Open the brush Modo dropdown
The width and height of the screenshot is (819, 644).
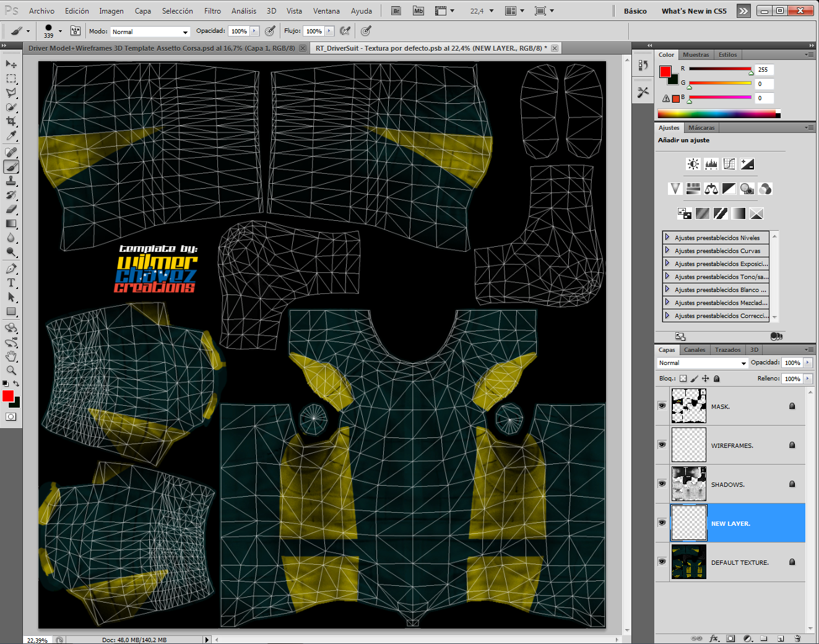(150, 32)
